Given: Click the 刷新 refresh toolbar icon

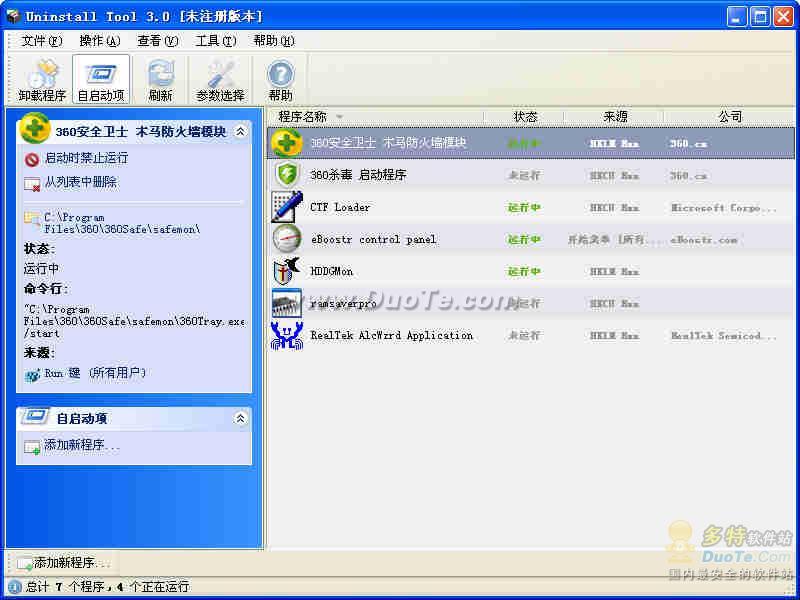Looking at the screenshot, I should click(x=160, y=80).
